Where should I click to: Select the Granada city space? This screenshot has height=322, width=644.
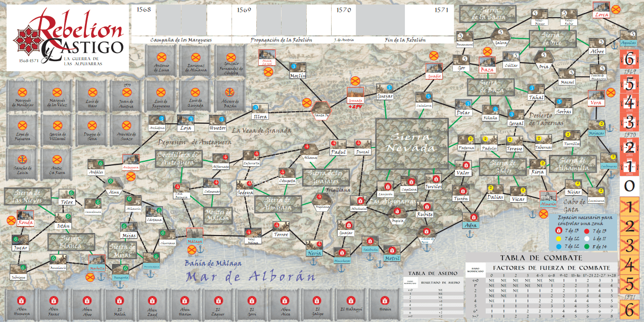(355, 94)
